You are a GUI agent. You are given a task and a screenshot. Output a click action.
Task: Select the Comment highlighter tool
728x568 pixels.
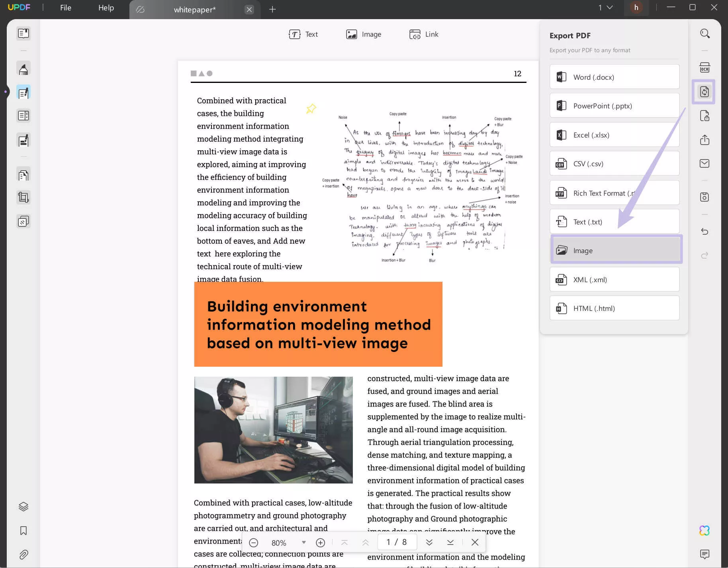coord(23,69)
